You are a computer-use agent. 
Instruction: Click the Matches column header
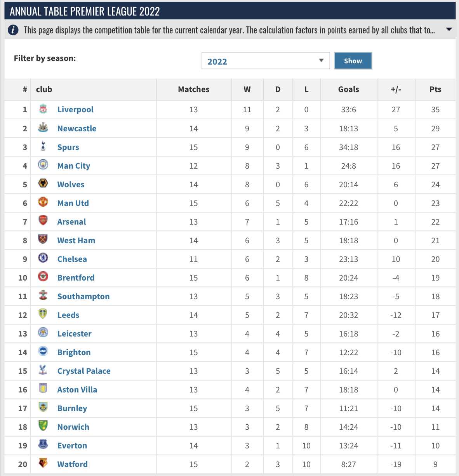[193, 89]
